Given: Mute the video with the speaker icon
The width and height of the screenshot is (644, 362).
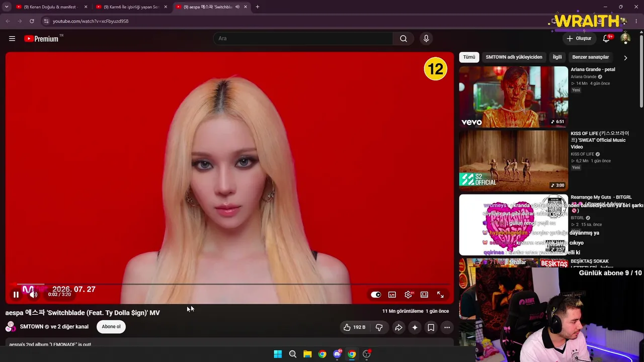Looking at the screenshot, I should pos(33,295).
